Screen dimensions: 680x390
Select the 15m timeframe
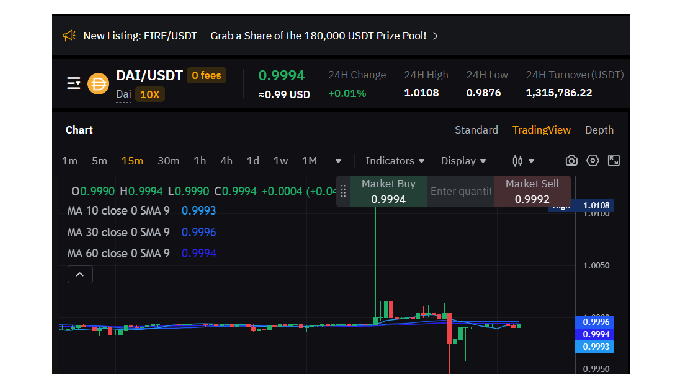(x=132, y=161)
